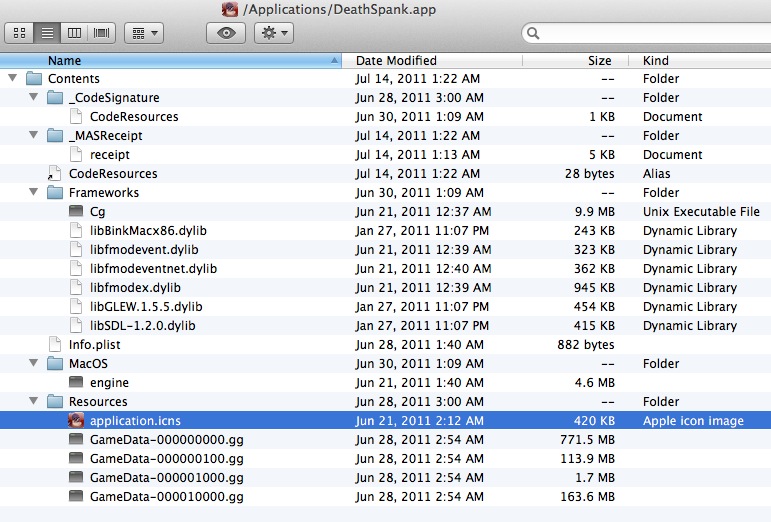Screen dimensions: 771x522
Task: Switch to column view mode
Action: click(74, 33)
